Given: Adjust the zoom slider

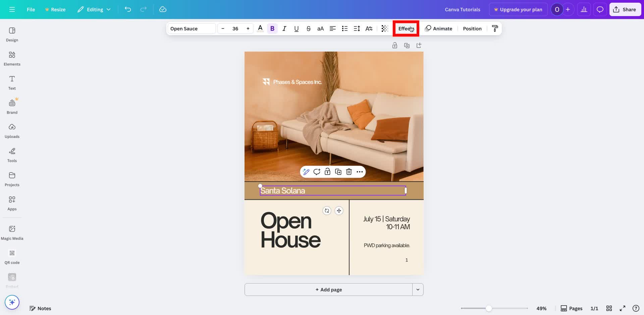Looking at the screenshot, I should tap(489, 308).
